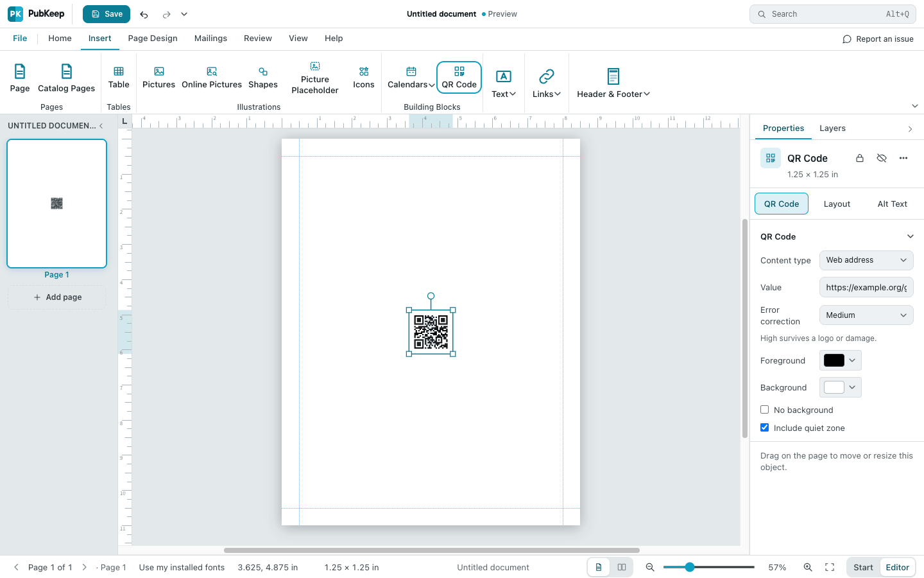Enable the No background checkbox
The height and width of the screenshot is (578, 924).
point(765,410)
